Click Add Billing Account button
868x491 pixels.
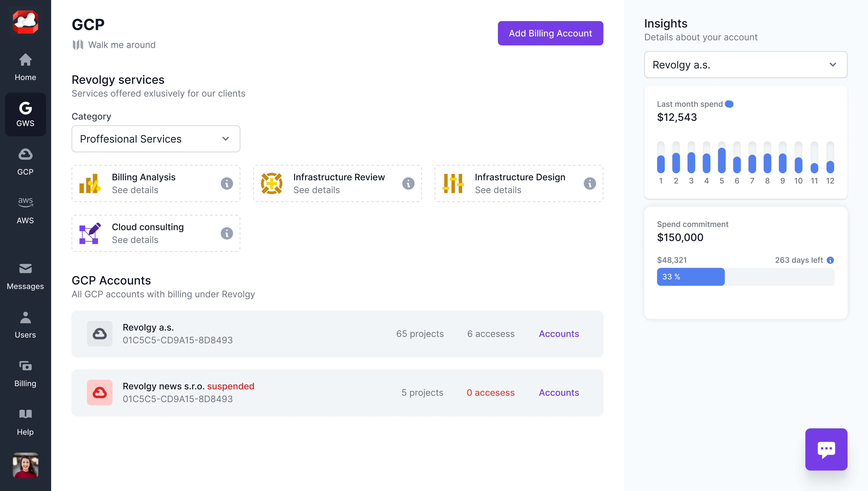point(550,33)
